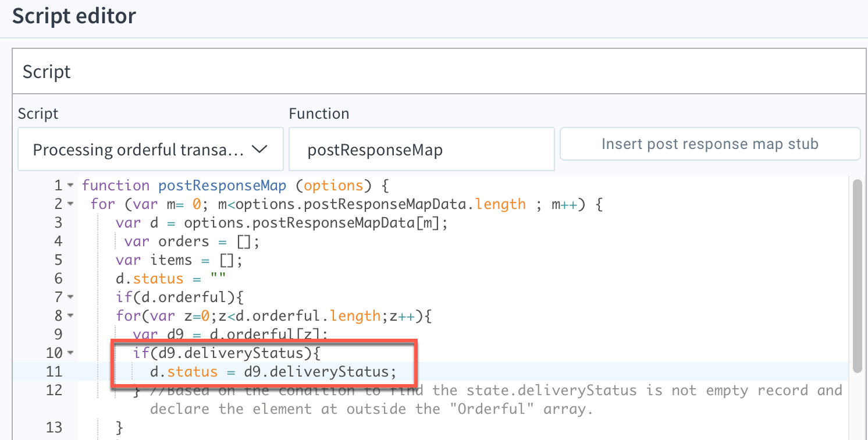Image resolution: width=868 pixels, height=440 pixels.
Task: Click line number 11 in gutter
Action: click(x=54, y=372)
